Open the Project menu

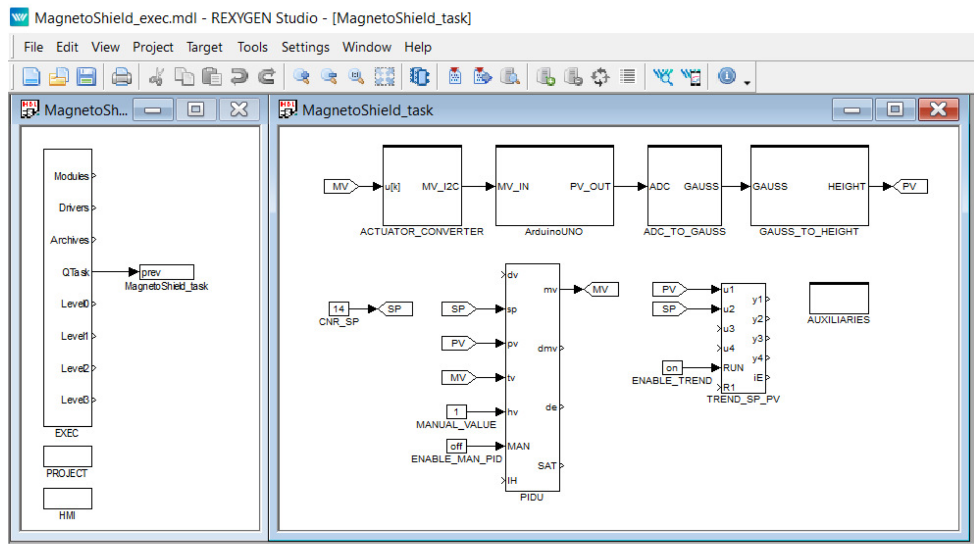pos(153,47)
